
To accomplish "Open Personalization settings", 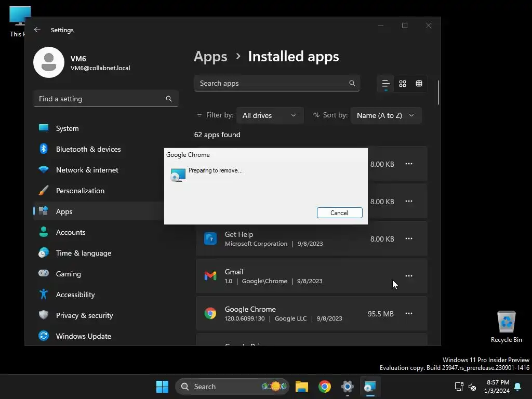I will [98, 191].
